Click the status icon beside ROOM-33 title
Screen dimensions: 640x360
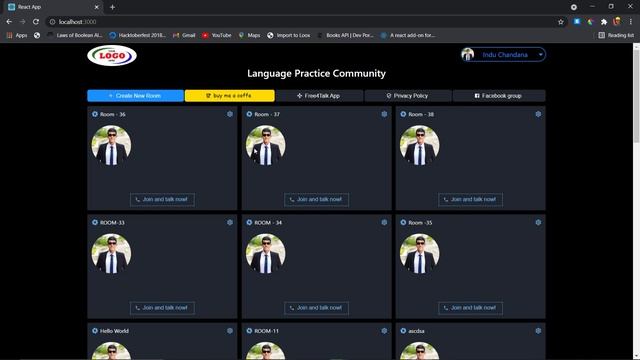[x=95, y=222]
